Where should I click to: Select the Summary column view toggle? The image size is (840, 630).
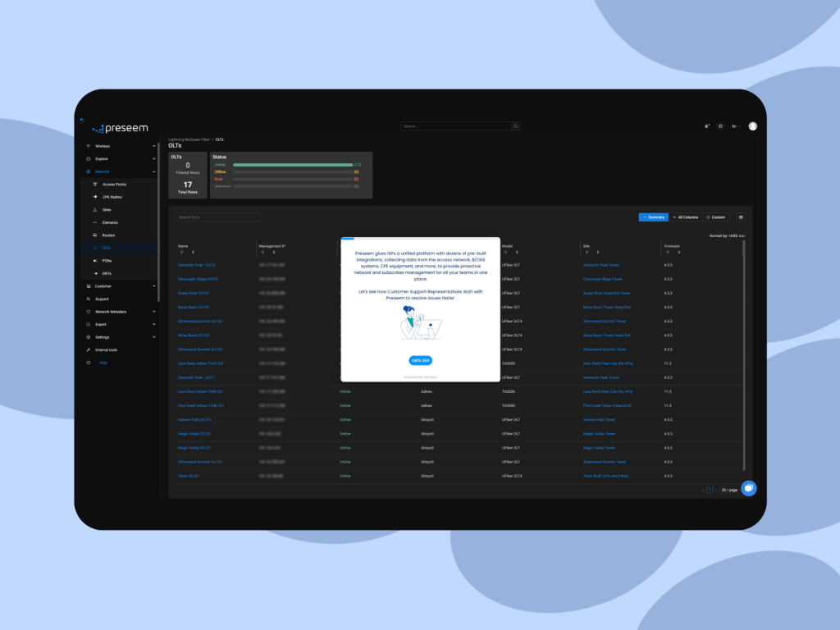[x=653, y=217]
